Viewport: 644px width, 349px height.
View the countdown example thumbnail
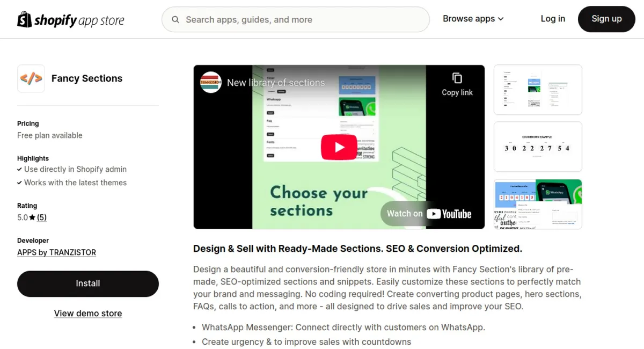[x=538, y=147]
